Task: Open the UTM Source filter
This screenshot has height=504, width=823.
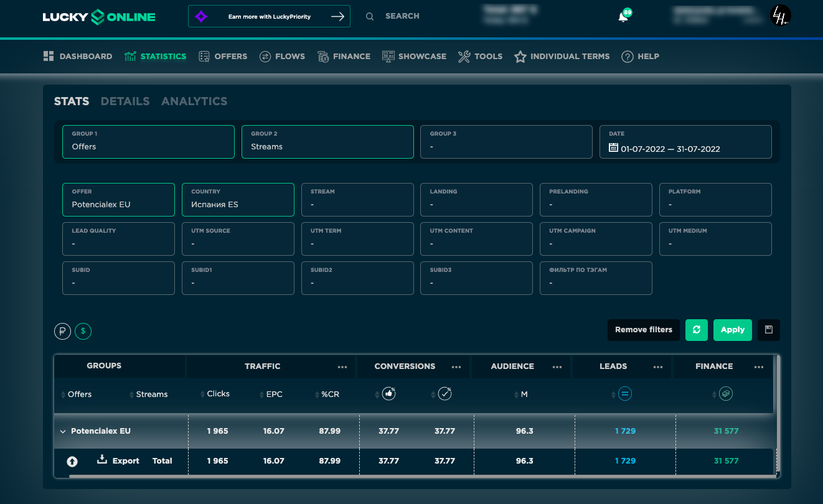Action: (x=238, y=239)
